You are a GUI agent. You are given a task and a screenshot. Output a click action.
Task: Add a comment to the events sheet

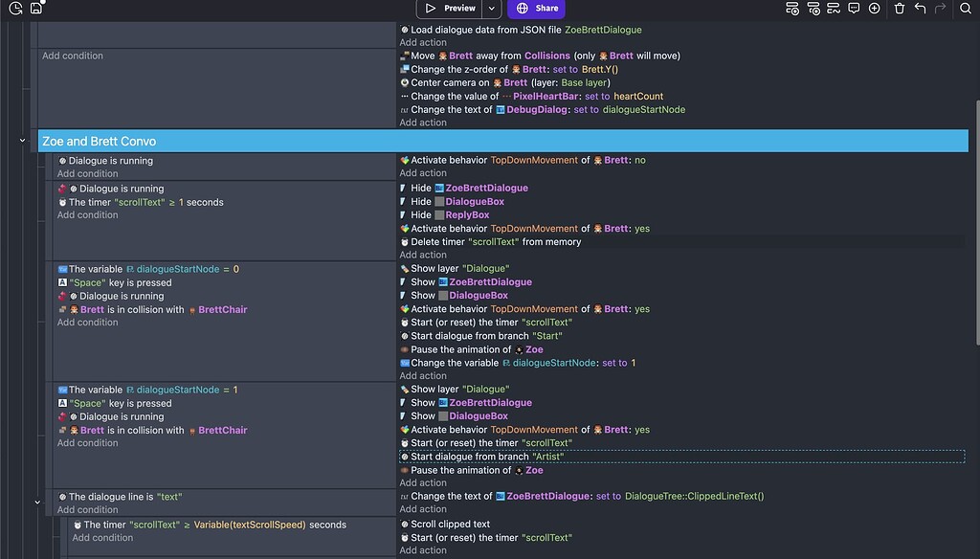(x=853, y=8)
